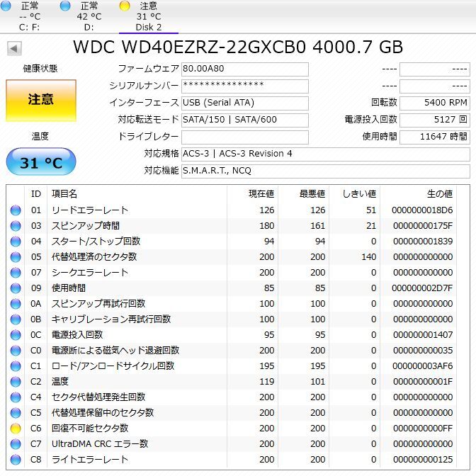
Task: Click the features field S.M.A.R.T., NCQ
Action: [326, 171]
